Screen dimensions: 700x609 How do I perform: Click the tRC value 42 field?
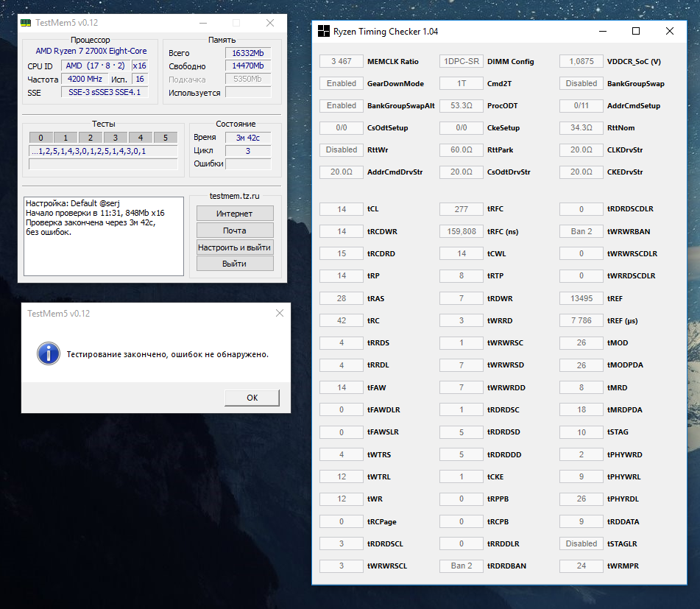click(342, 320)
